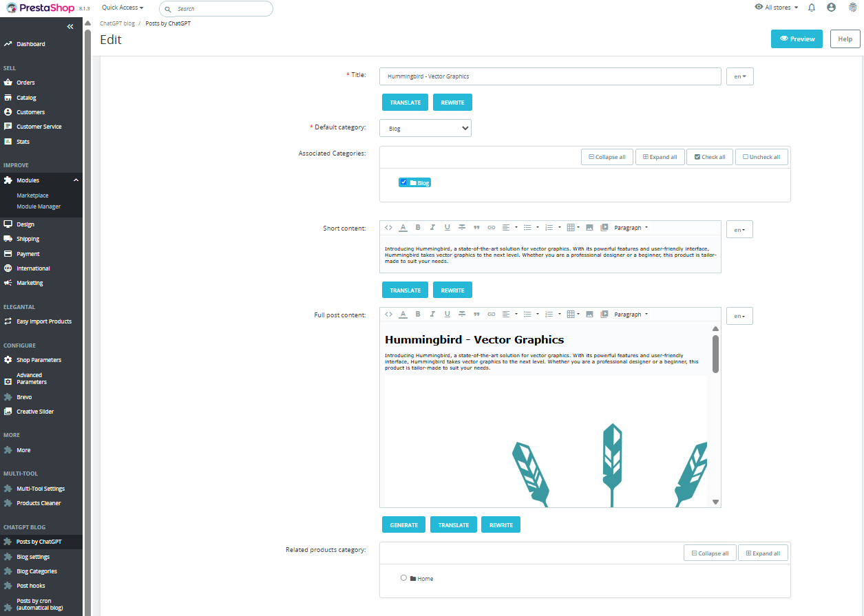The height and width of the screenshot is (616, 864).
Task: Collapse the sidebar with the double-chevron
Action: coord(70,27)
